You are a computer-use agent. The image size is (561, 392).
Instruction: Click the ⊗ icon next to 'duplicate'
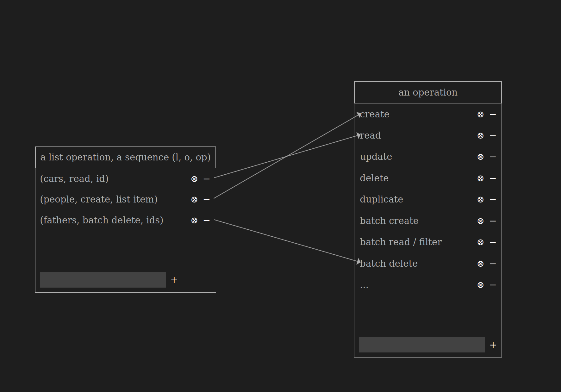(480, 200)
